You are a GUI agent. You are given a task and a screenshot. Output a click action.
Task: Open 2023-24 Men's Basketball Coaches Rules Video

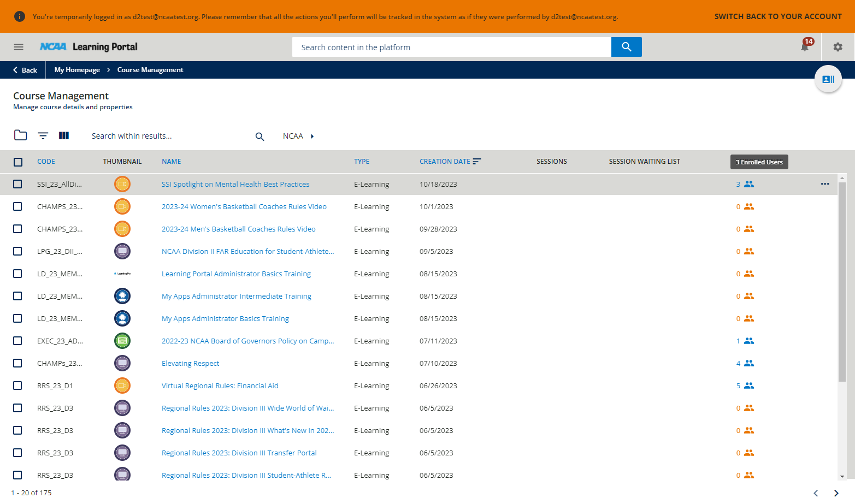point(239,229)
